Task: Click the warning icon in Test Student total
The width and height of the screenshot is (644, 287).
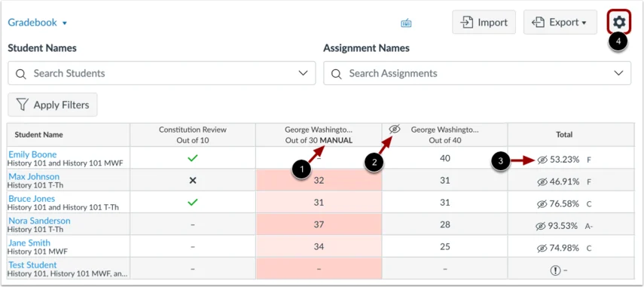Action: [x=555, y=270]
